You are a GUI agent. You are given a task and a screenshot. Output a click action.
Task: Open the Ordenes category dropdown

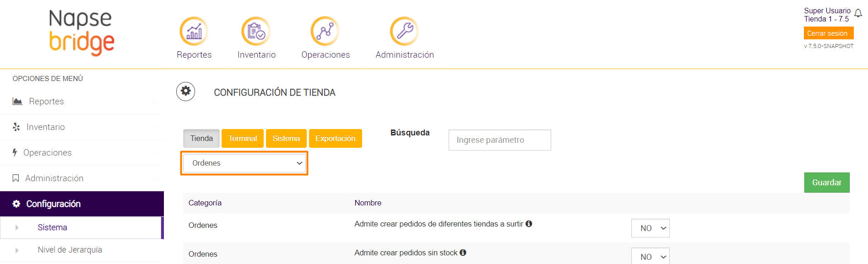(244, 163)
